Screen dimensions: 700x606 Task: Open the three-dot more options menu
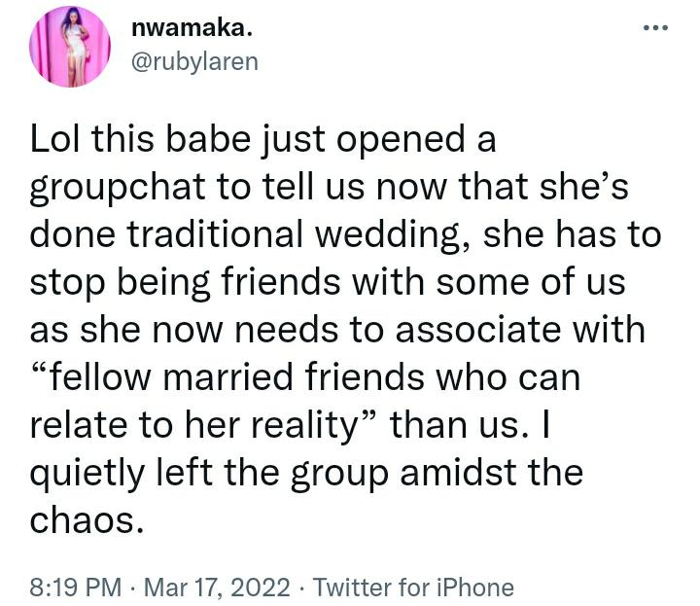point(655,28)
